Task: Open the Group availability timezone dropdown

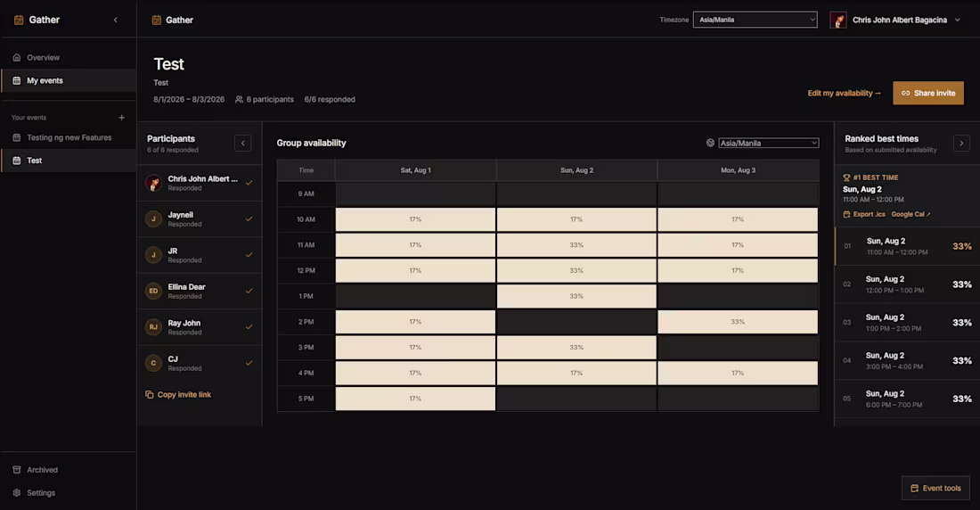Action: pyautogui.click(x=769, y=144)
